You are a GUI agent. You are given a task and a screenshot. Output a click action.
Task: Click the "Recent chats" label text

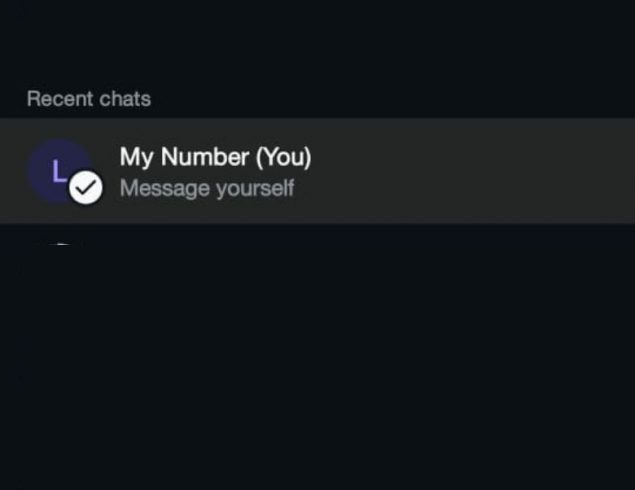point(89,99)
